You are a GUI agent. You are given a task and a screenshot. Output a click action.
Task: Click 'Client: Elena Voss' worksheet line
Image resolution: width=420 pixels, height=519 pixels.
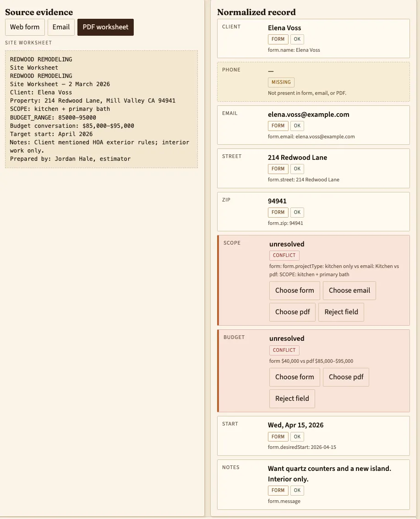coord(41,93)
